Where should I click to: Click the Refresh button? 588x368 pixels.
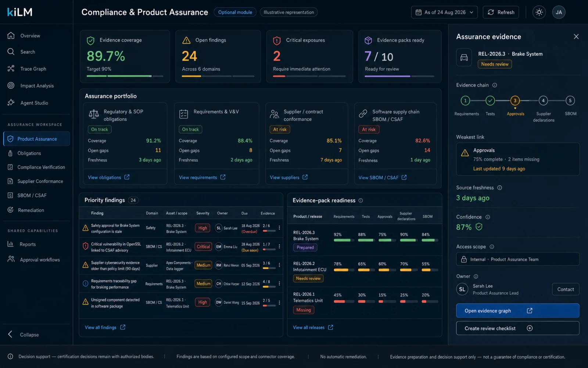click(501, 12)
